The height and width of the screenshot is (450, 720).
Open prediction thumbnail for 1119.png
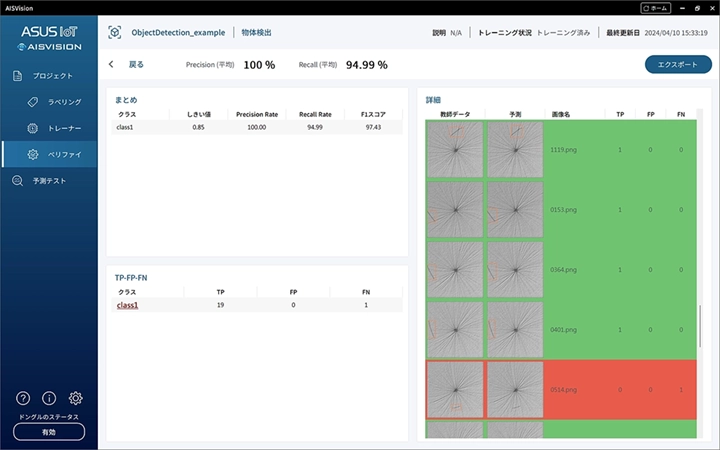pyautogui.click(x=515, y=150)
